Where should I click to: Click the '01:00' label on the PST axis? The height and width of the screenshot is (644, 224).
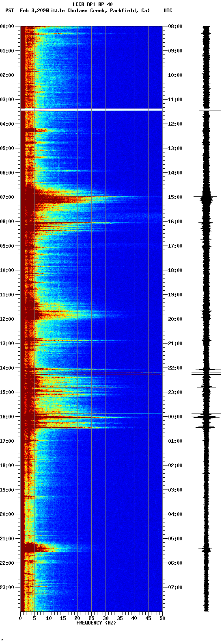click(6, 51)
